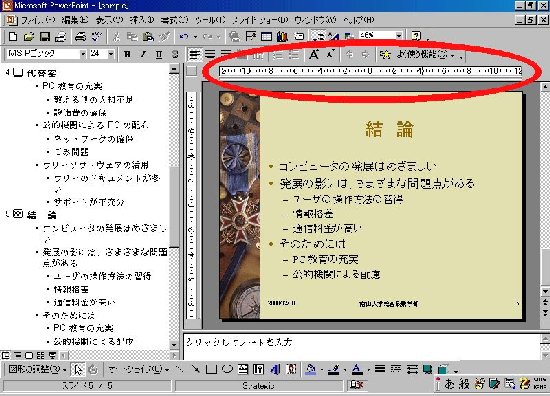Print the presentation using the printer icon

(81, 36)
